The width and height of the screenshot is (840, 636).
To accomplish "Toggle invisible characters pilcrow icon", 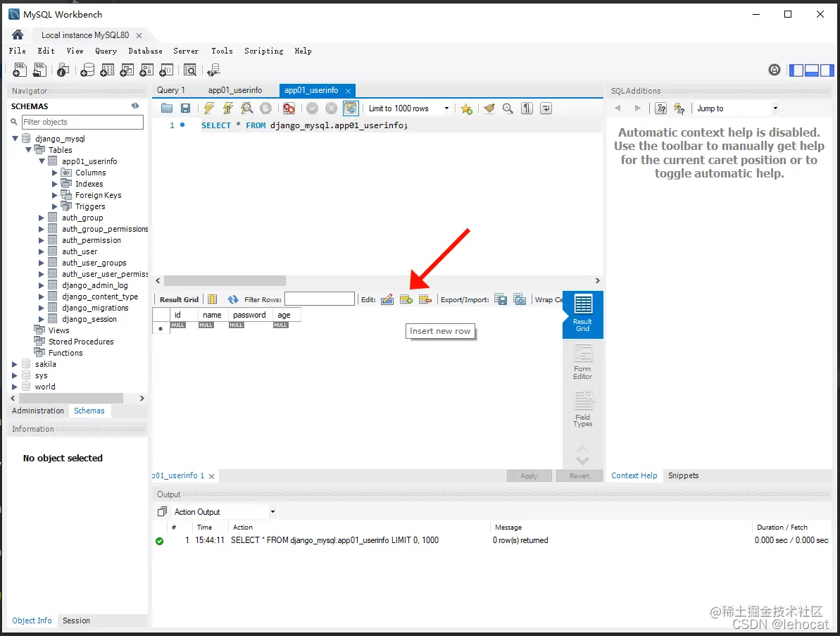I will [x=527, y=108].
